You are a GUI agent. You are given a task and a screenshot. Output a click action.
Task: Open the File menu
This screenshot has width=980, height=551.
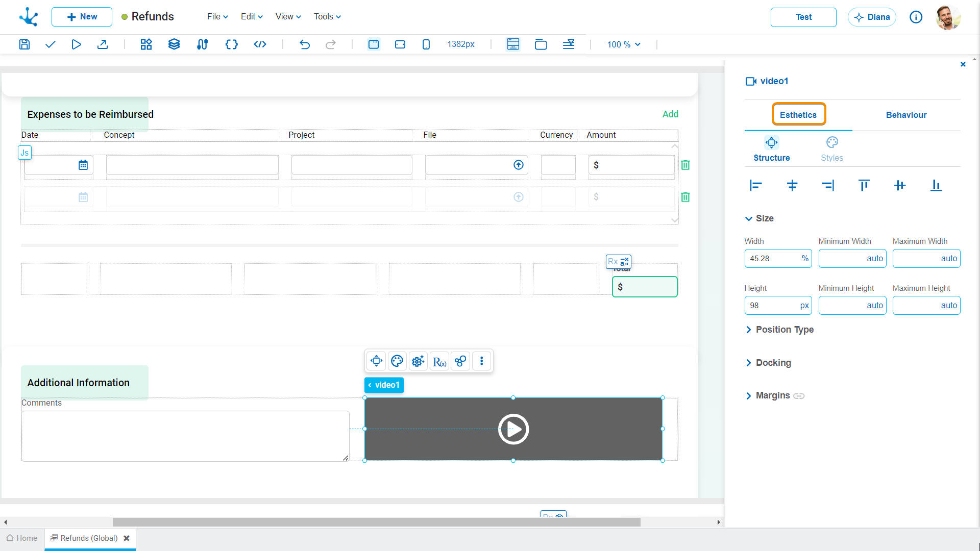[217, 16]
